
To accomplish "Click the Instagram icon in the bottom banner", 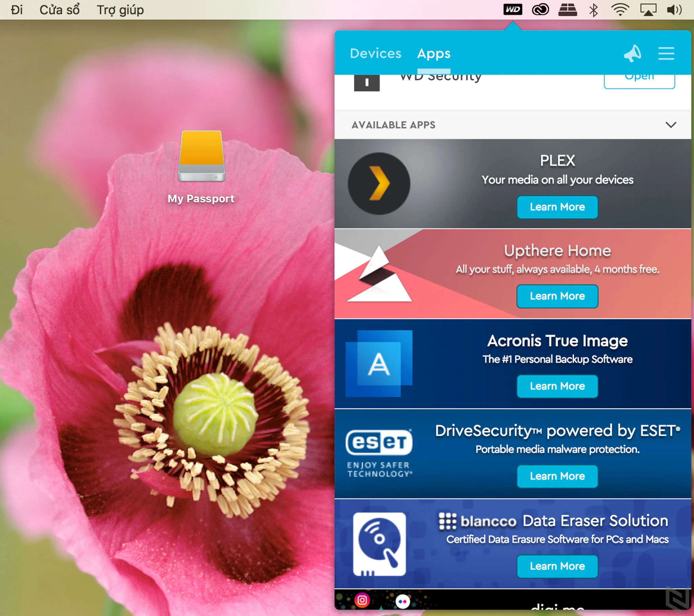I will (362, 600).
